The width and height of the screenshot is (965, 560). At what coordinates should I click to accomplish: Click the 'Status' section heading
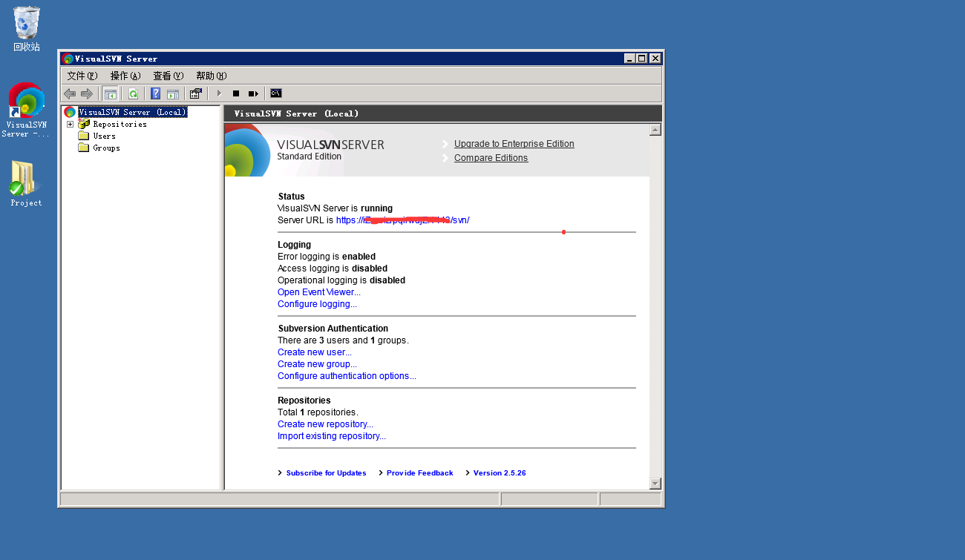291,197
